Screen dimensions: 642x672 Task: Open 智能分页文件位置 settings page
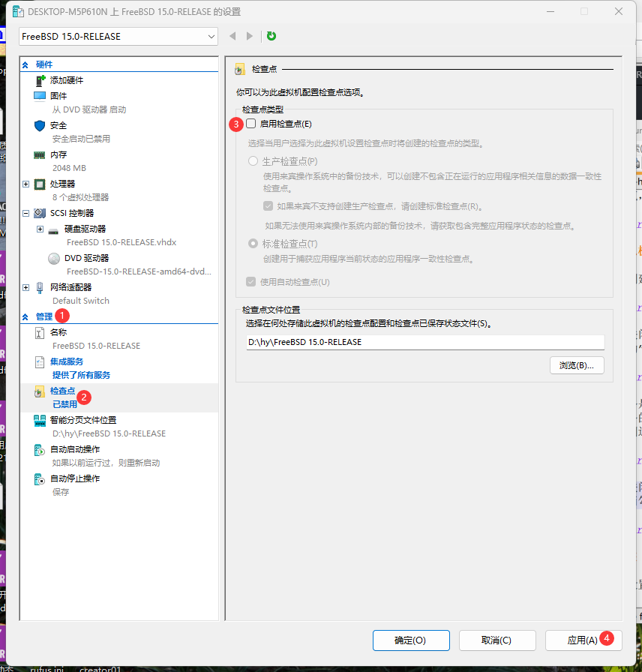83,420
